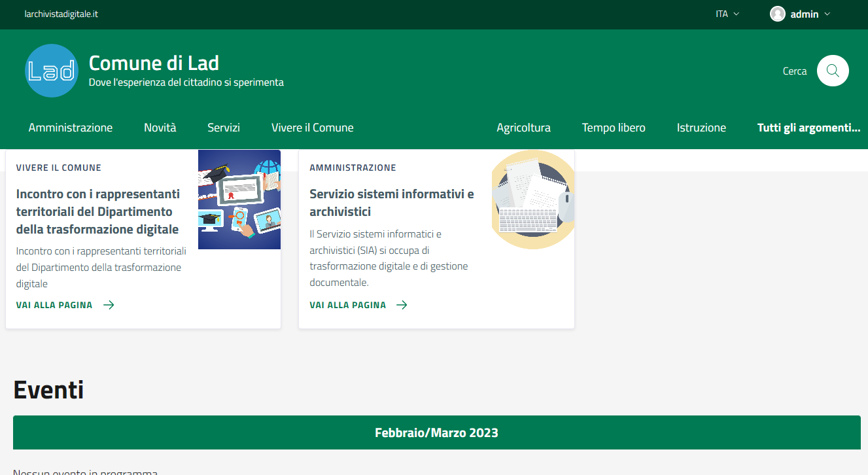868x475 pixels.
Task: Open the Servizi menu
Action: click(224, 128)
